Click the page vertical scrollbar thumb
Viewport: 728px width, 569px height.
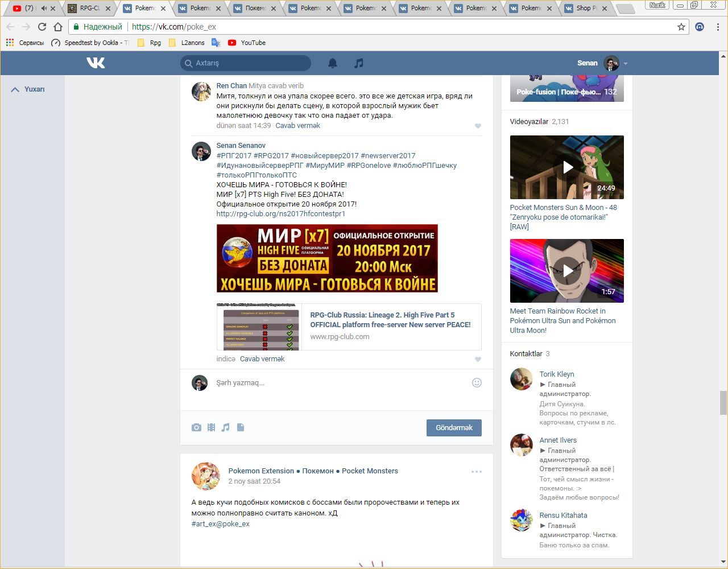click(x=723, y=403)
